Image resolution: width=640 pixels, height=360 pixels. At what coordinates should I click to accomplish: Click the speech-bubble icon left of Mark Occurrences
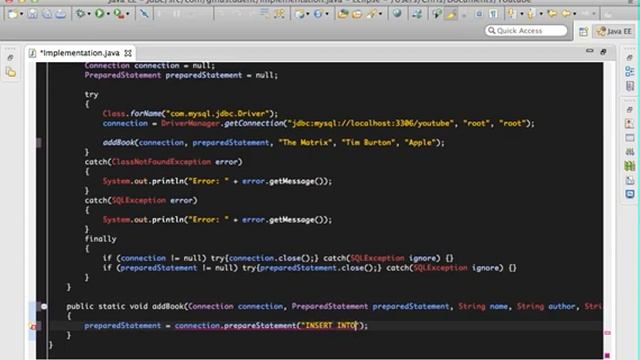(x=437, y=13)
